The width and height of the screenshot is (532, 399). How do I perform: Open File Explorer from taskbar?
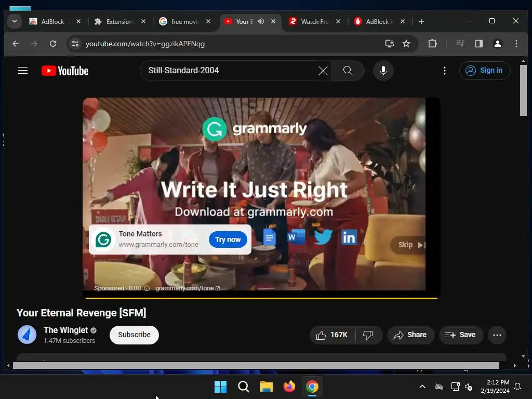pyautogui.click(x=267, y=387)
